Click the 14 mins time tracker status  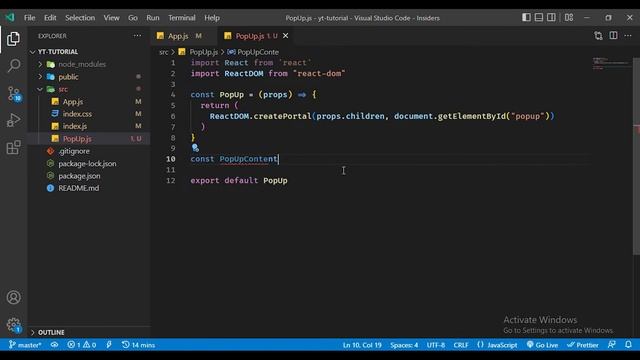(x=138, y=345)
